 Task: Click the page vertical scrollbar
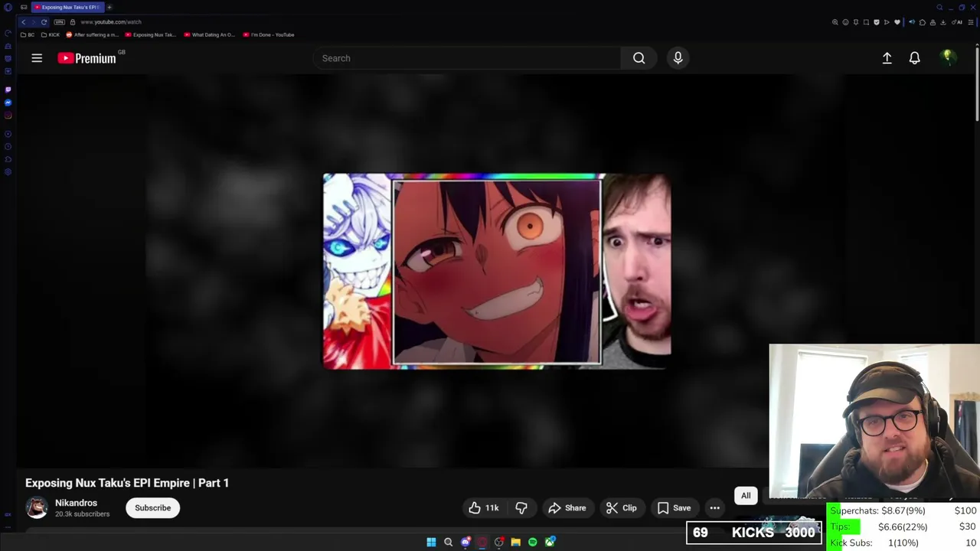977,84
